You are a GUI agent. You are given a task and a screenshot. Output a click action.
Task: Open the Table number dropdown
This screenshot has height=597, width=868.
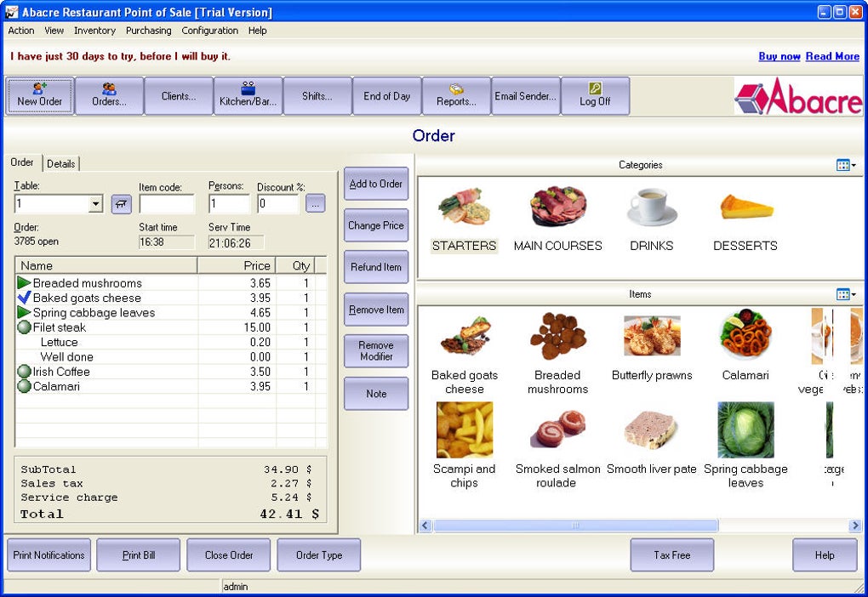coord(95,204)
